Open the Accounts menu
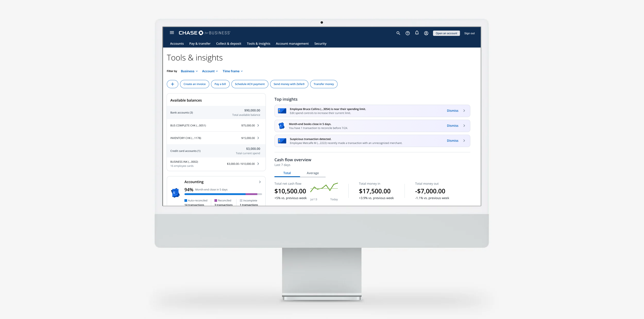Screen dimensions: 644x319 click(177, 44)
